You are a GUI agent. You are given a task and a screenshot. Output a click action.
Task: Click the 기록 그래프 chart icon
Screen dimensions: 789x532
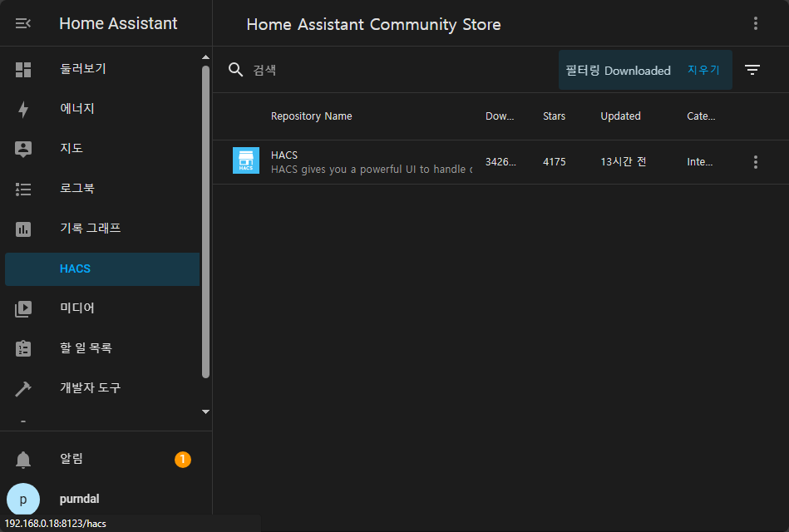point(23,229)
